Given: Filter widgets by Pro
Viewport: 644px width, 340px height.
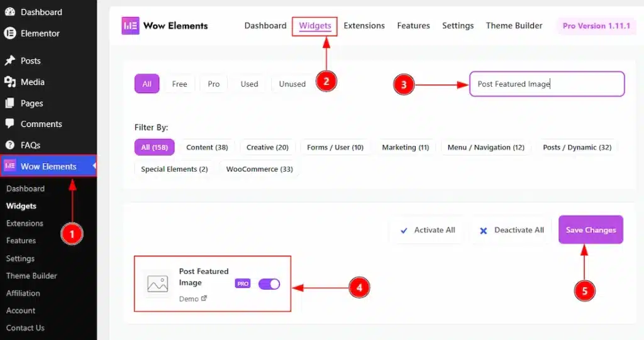Looking at the screenshot, I should pos(214,84).
